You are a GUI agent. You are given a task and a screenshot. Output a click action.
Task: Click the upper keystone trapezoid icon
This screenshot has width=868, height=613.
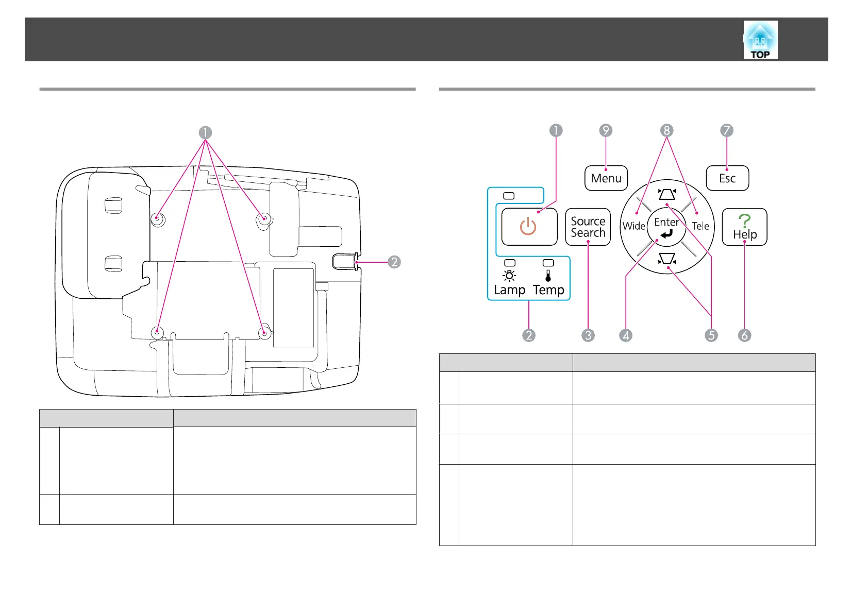[667, 194]
